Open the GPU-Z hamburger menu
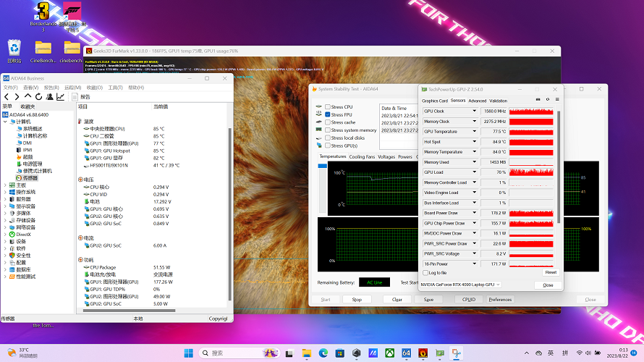Screen dimensions: 644x362 (x=557, y=99)
